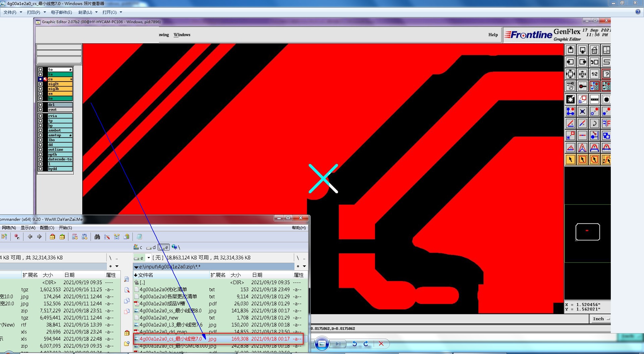This screenshot has height=354, width=644.
Task: Open the Help menu in GenFlex
Action: pyautogui.click(x=493, y=35)
